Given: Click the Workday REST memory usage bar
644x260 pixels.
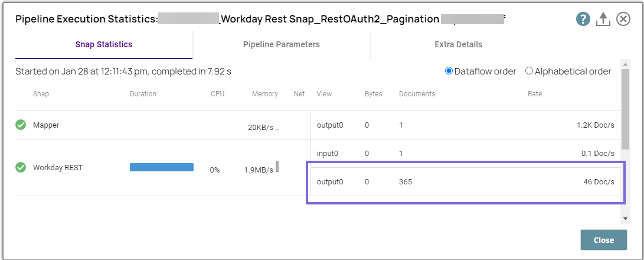Looking at the screenshot, I should [x=277, y=166].
